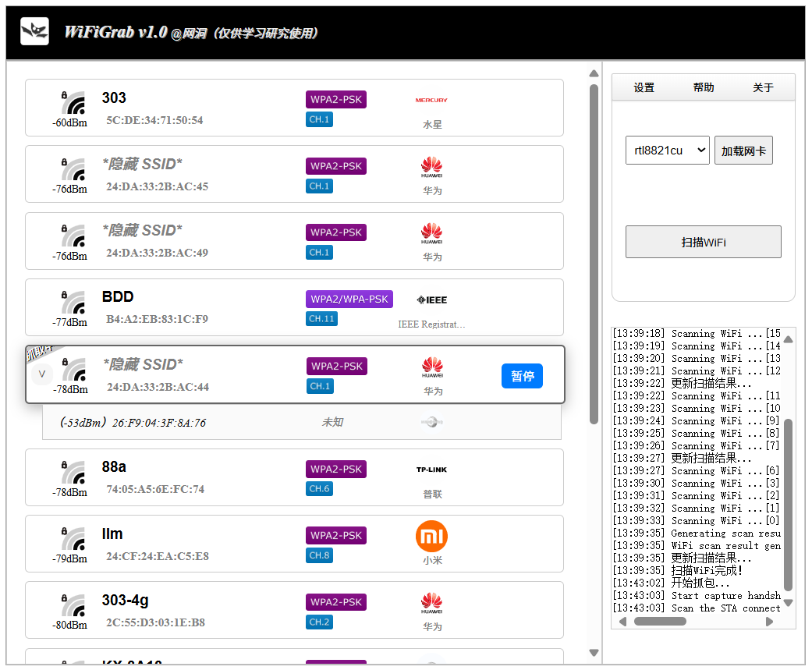The height and width of the screenshot is (670, 812).
Task: Click the log panel scroll-down arrow
Action: click(788, 603)
